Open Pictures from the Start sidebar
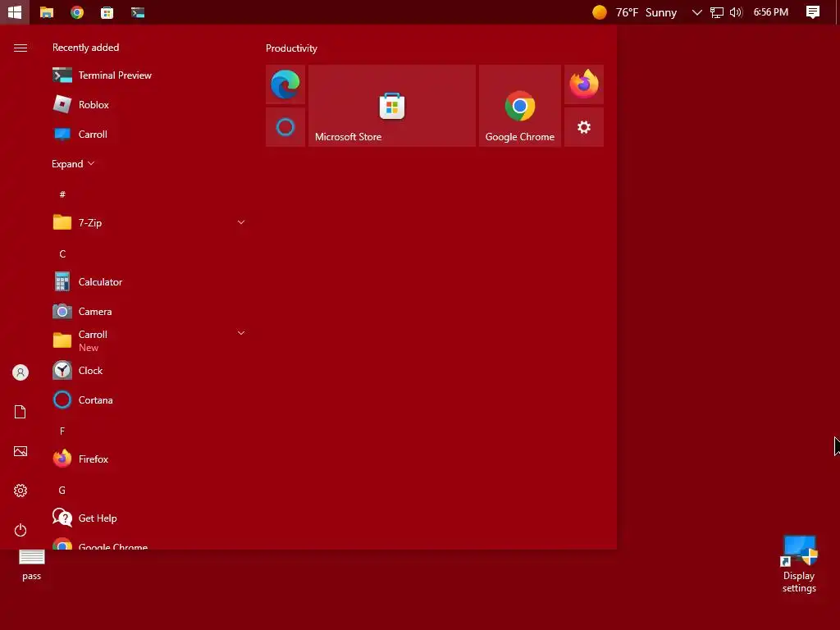Image resolution: width=840 pixels, height=630 pixels. click(21, 452)
